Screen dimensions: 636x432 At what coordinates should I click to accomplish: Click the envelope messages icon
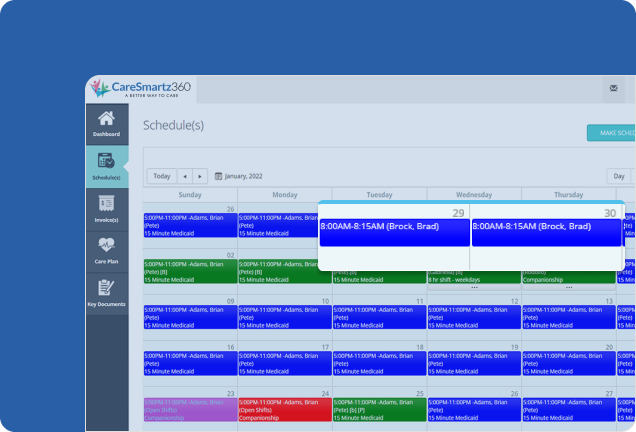[613, 88]
